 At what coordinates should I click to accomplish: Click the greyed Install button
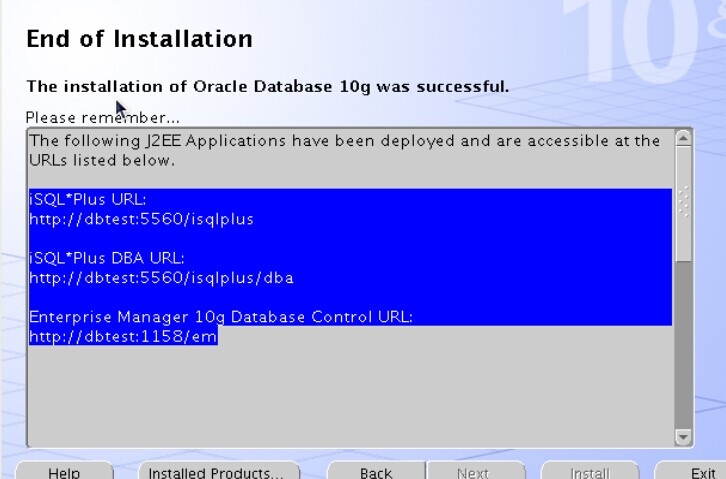[590, 472]
